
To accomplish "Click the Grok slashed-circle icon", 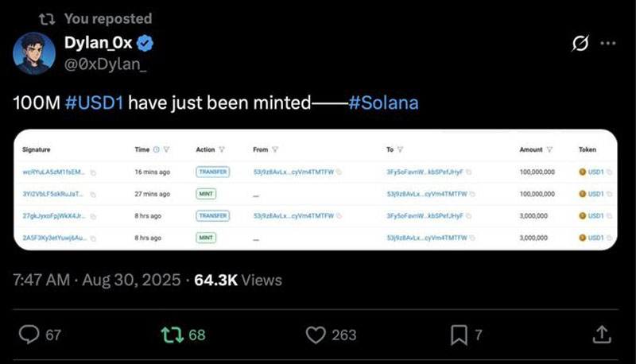I will 580,43.
